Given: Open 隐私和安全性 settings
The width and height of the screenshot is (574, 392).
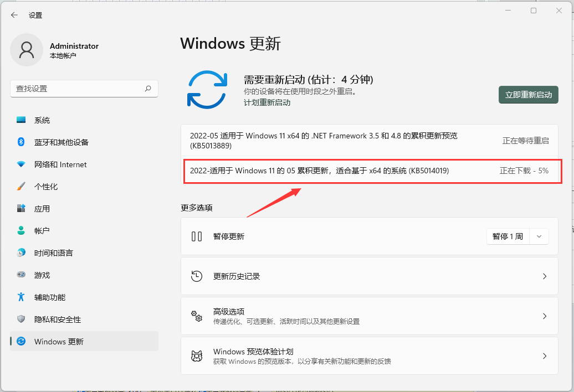Looking at the screenshot, I should click(x=53, y=319).
